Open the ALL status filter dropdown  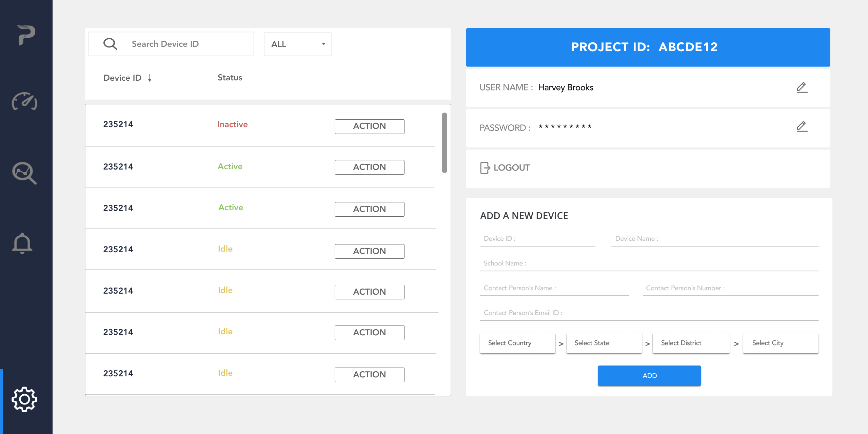[298, 44]
